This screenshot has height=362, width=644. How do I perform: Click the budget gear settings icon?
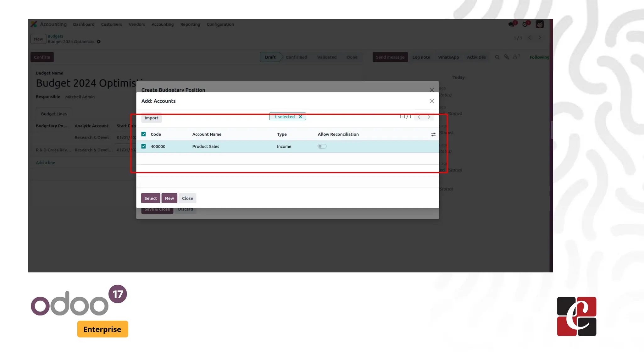point(99,42)
